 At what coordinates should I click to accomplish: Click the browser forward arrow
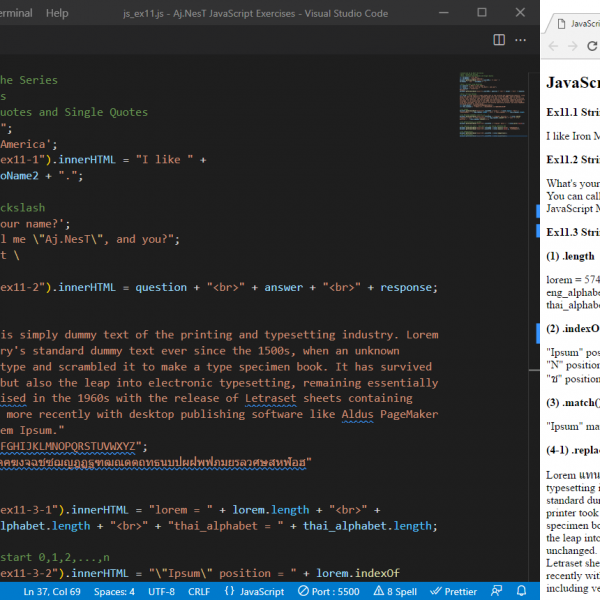pyautogui.click(x=573, y=46)
